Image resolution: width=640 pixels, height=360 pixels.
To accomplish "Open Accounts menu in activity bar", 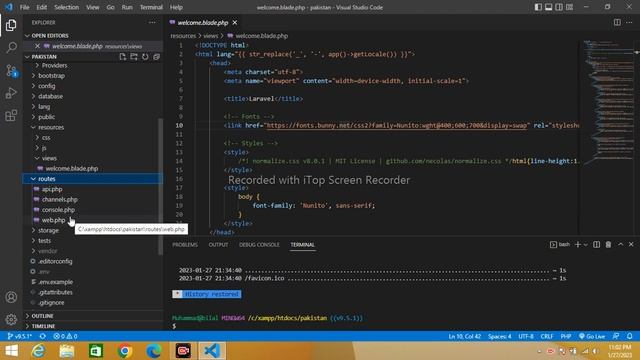I will [x=11, y=297].
